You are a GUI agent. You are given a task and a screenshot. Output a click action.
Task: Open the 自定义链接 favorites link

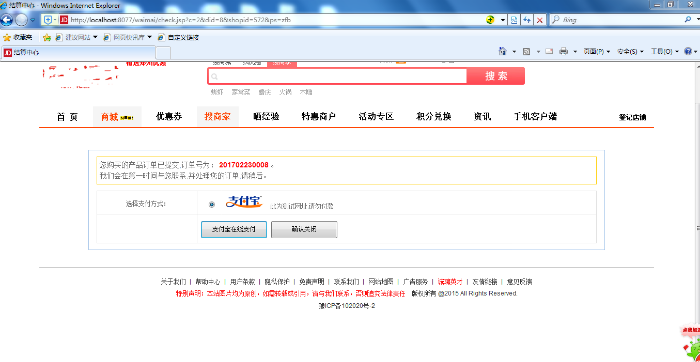(x=178, y=37)
